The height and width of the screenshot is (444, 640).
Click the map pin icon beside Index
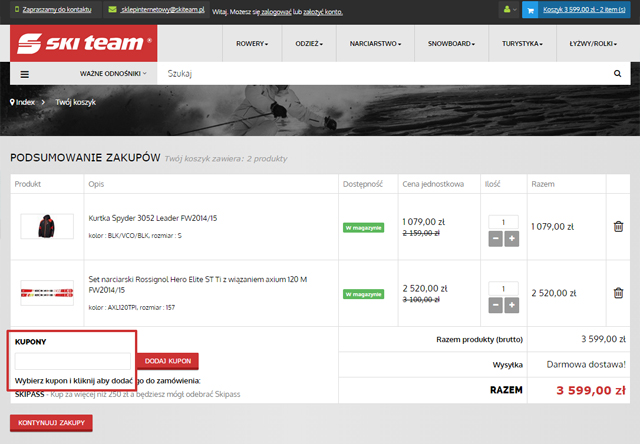12,102
